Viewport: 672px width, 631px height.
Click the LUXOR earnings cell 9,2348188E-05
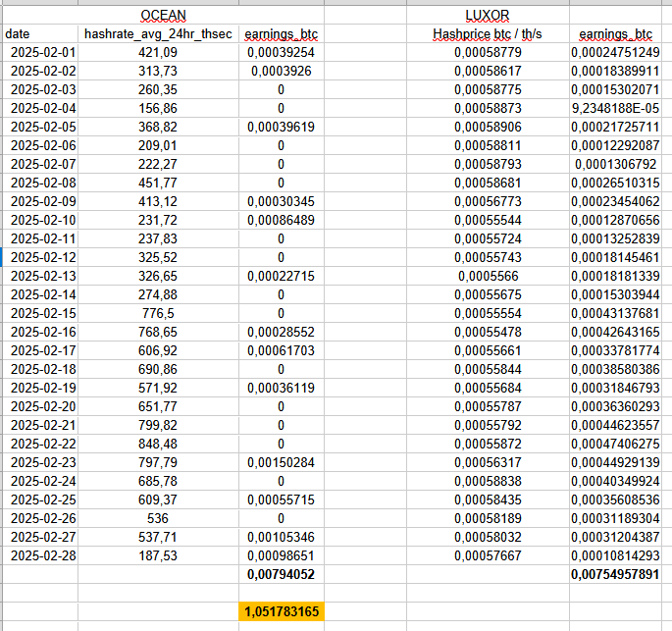point(620,108)
